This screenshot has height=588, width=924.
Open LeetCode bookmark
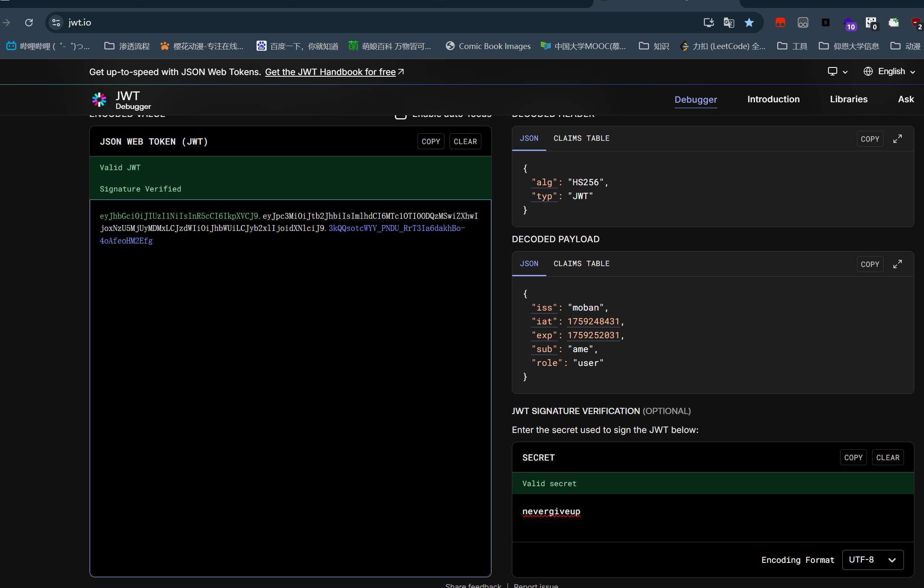click(x=723, y=46)
